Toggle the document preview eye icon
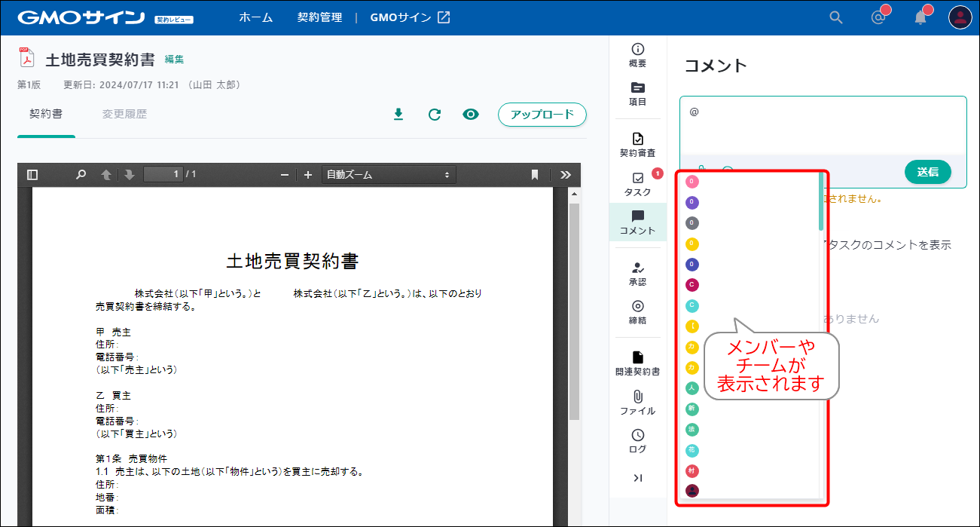 coord(471,114)
